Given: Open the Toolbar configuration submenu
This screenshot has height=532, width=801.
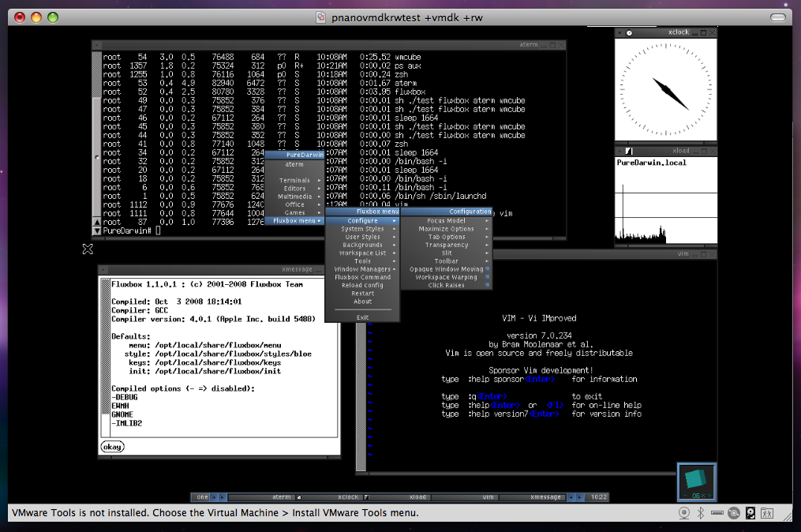Looking at the screenshot, I should click(x=447, y=261).
